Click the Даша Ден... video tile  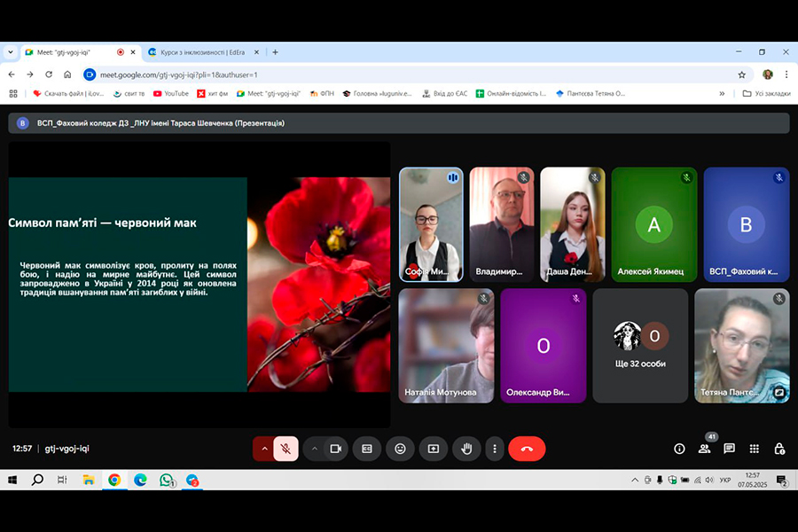click(573, 224)
